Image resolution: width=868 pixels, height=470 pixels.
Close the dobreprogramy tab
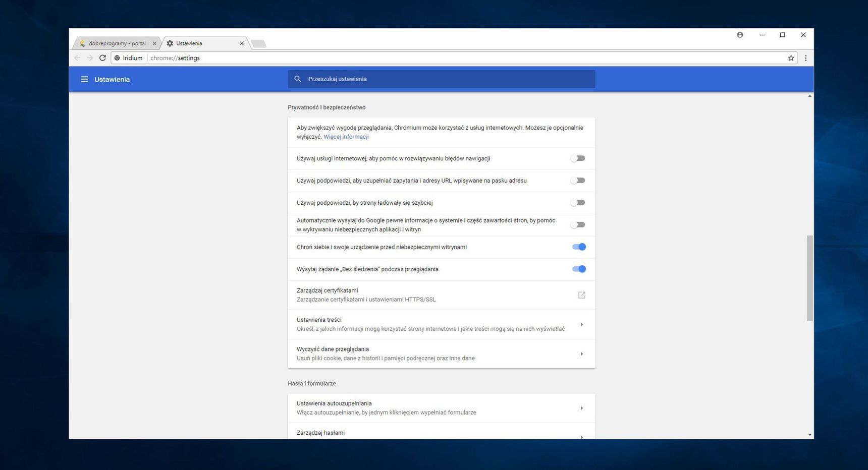[x=154, y=43]
